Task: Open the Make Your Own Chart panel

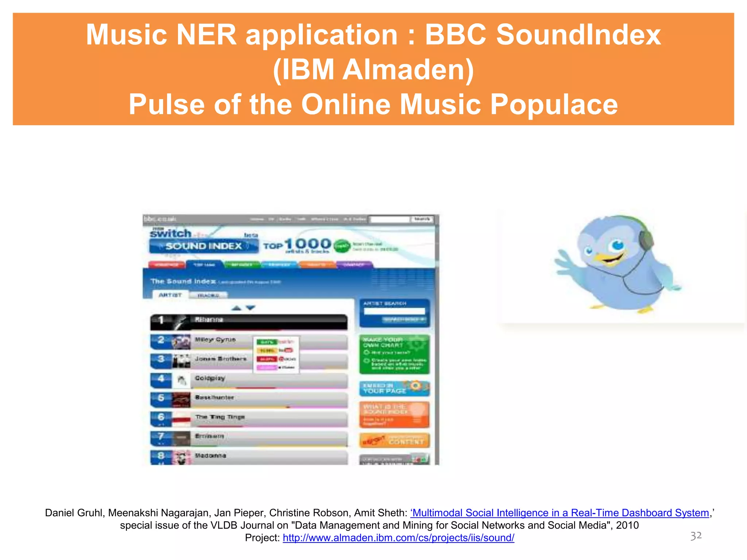Action: [394, 354]
